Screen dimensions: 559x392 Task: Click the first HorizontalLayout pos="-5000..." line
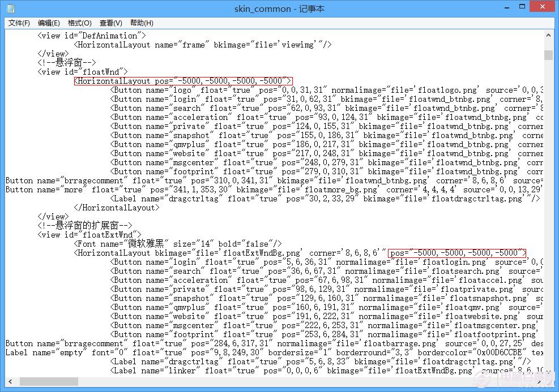point(184,81)
